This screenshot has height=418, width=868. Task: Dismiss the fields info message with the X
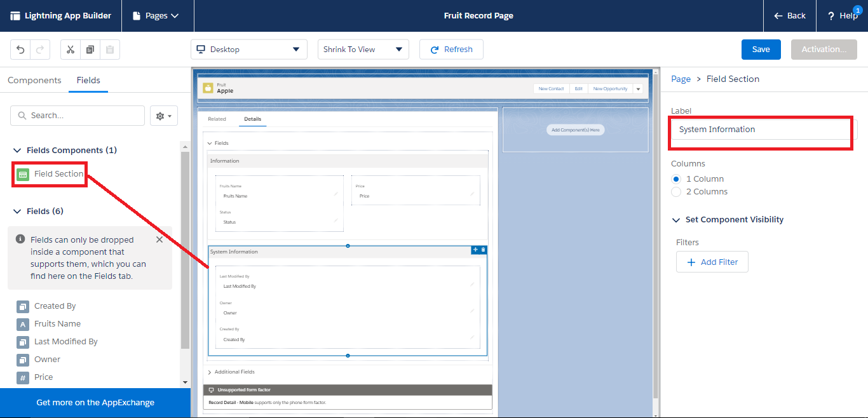159,239
